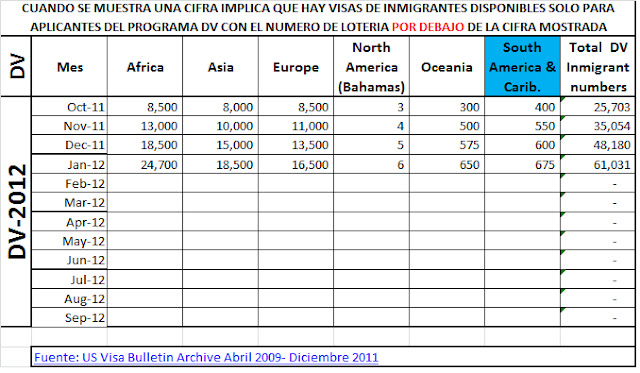Select the Europe column header
Viewport: 640px width, 373px height.
point(296,67)
